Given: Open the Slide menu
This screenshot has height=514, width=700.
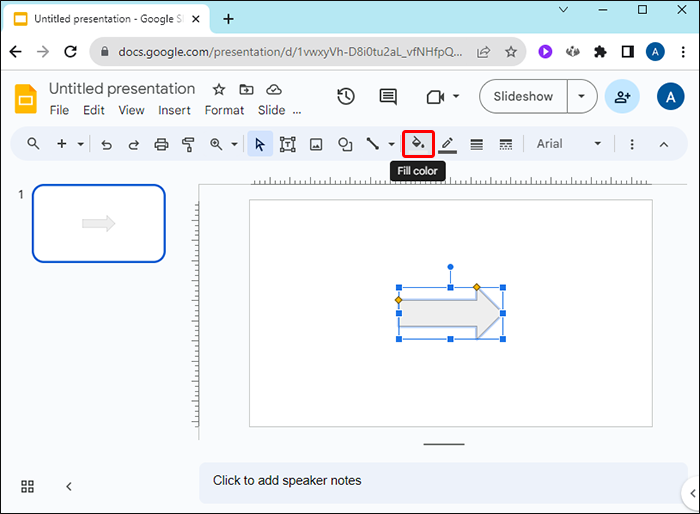Looking at the screenshot, I should pyautogui.click(x=271, y=110).
